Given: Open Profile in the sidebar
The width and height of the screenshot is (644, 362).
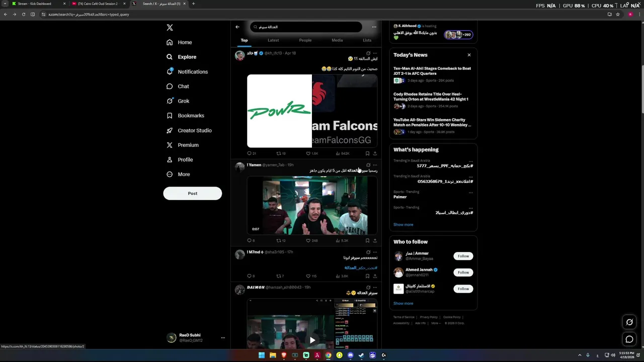Looking at the screenshot, I should click(179, 159).
